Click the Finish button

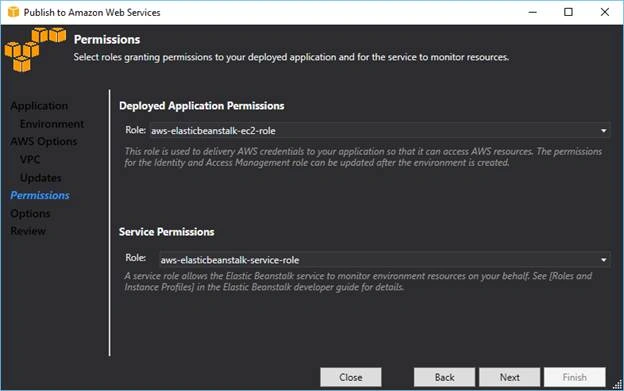[x=575, y=377]
